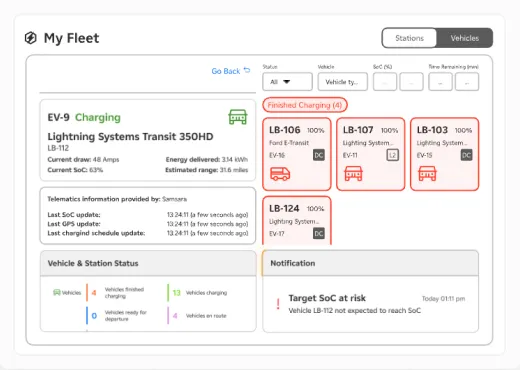
Task: Click the Samsara telematics provider text
Action: (174, 199)
